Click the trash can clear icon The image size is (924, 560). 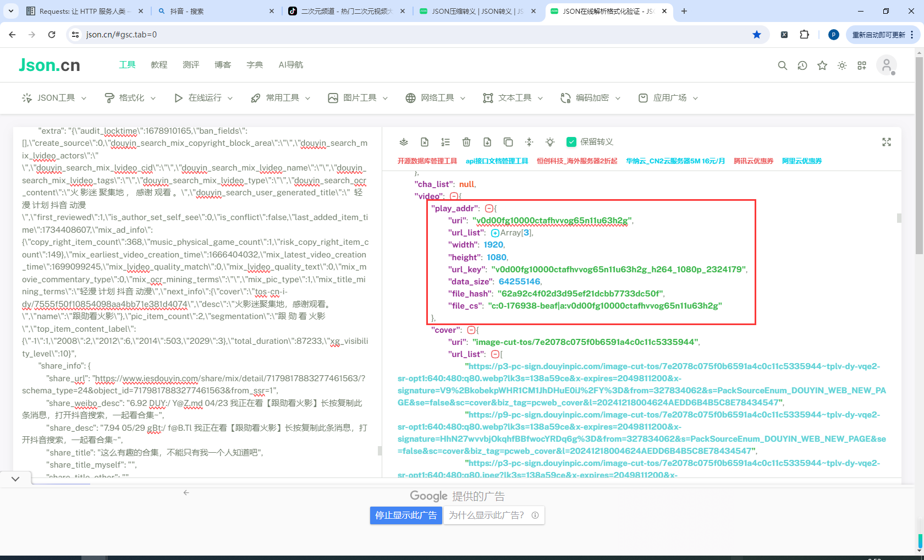466,142
